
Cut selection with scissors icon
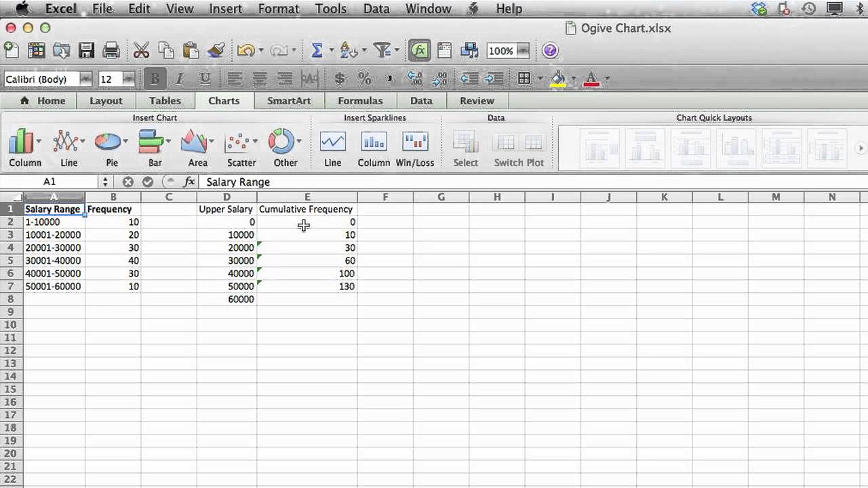pos(141,50)
